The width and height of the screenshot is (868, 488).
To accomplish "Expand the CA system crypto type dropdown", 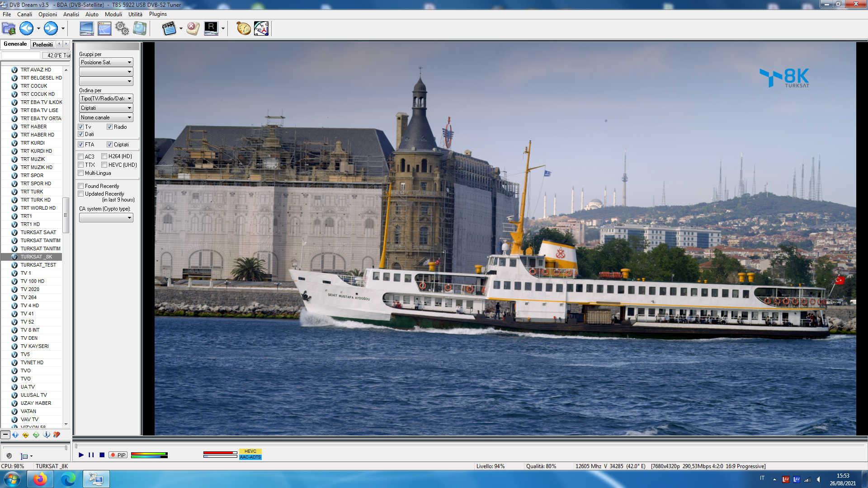I will pos(106,218).
